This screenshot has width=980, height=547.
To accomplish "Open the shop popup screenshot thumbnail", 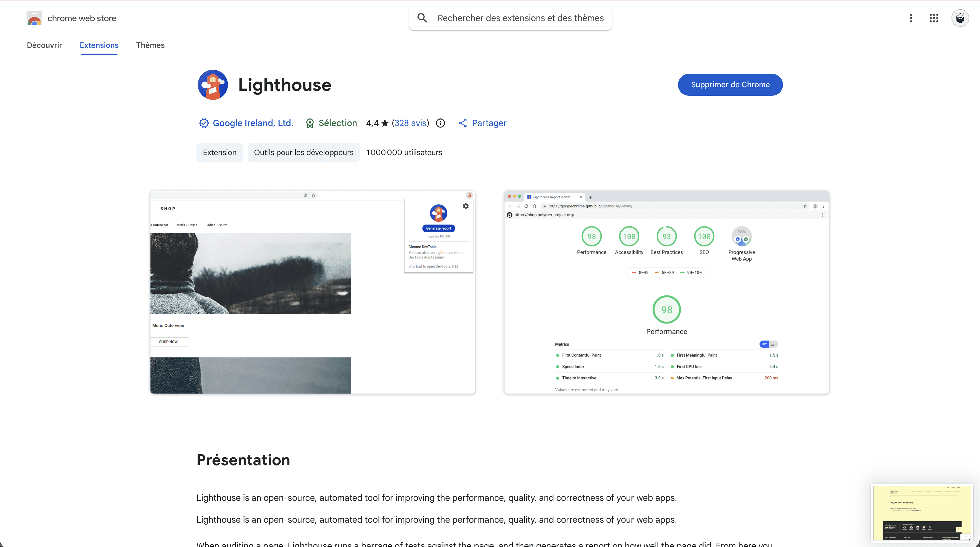I will 312,292.
